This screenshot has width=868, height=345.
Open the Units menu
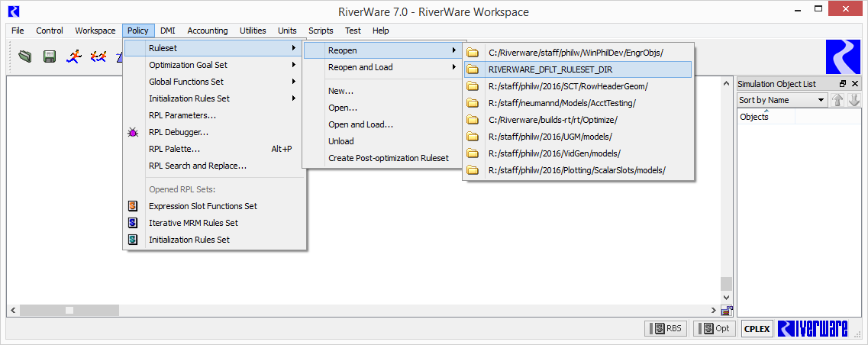287,31
